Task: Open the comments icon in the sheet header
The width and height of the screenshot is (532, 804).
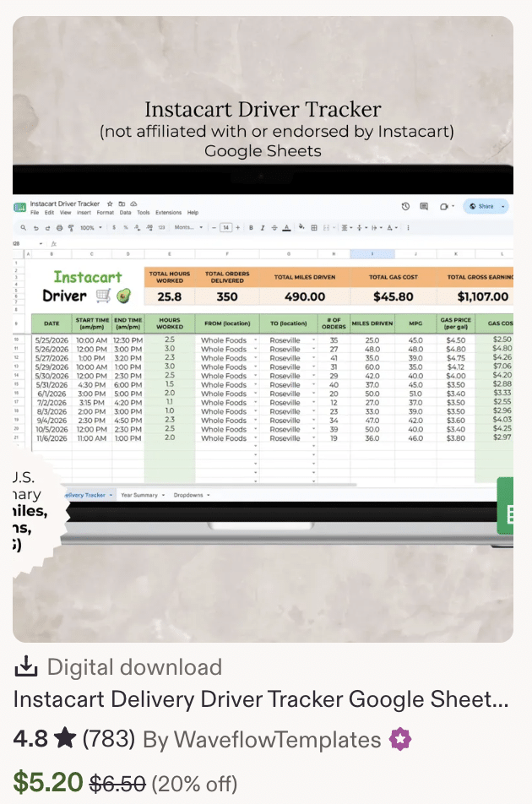Action: click(x=424, y=206)
